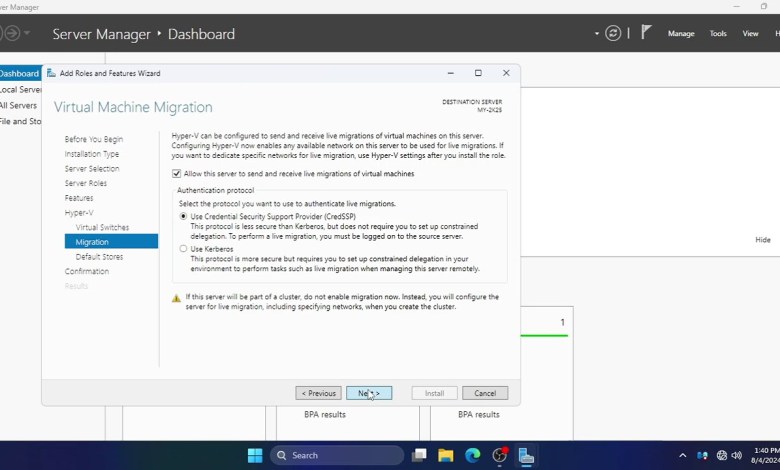Select the Use Kerberos radio option

click(183, 249)
